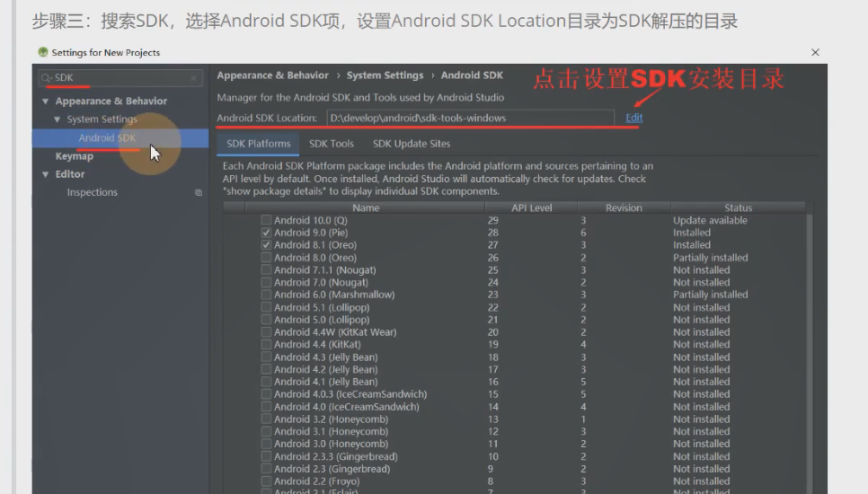
Task: Click Android SDK in the breadcrumb
Action: click(472, 75)
